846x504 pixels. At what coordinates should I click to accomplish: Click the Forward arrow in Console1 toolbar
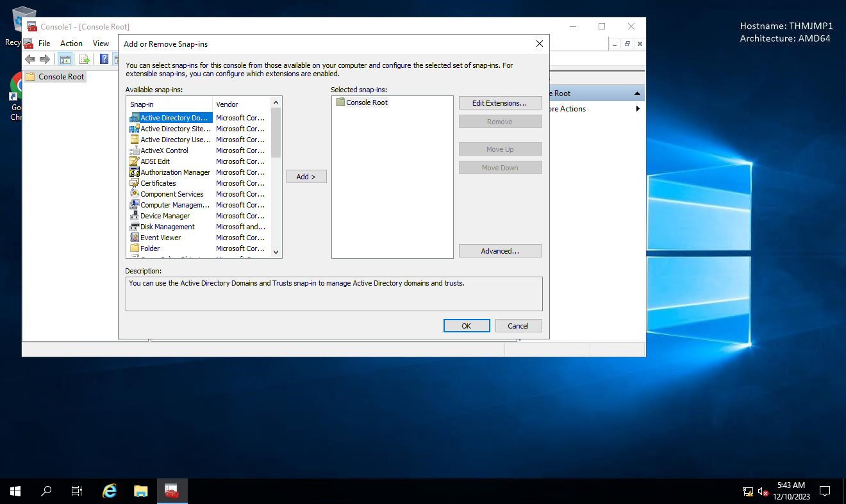point(45,60)
